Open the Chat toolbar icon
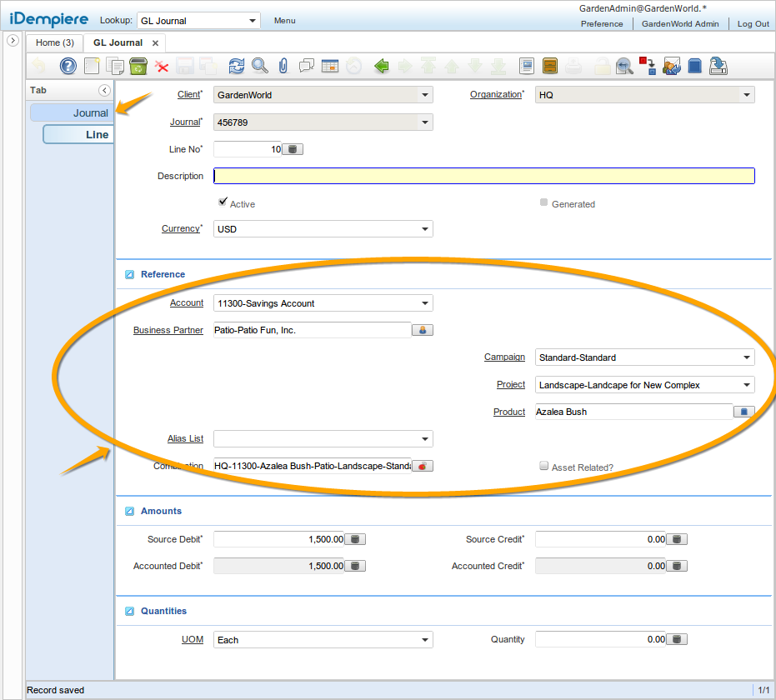The width and height of the screenshot is (776, 700). click(306, 66)
